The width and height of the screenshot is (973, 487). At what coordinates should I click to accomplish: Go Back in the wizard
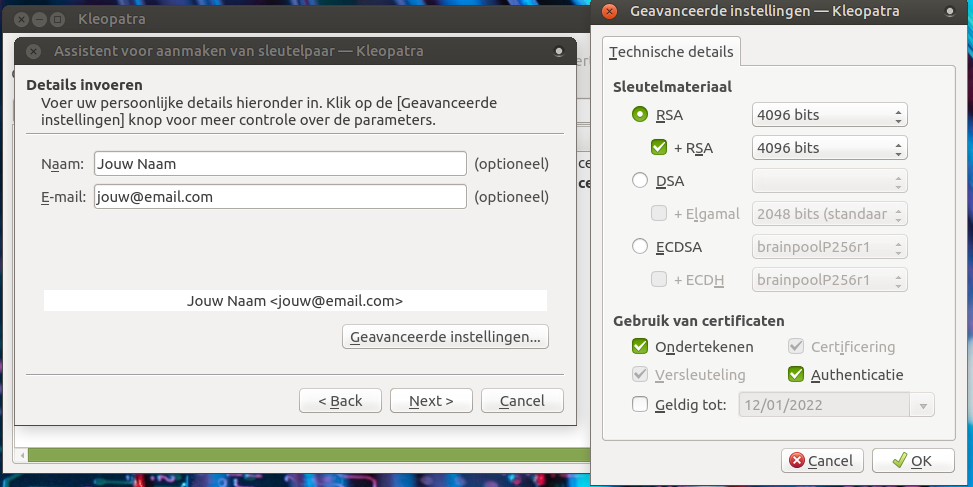click(340, 401)
